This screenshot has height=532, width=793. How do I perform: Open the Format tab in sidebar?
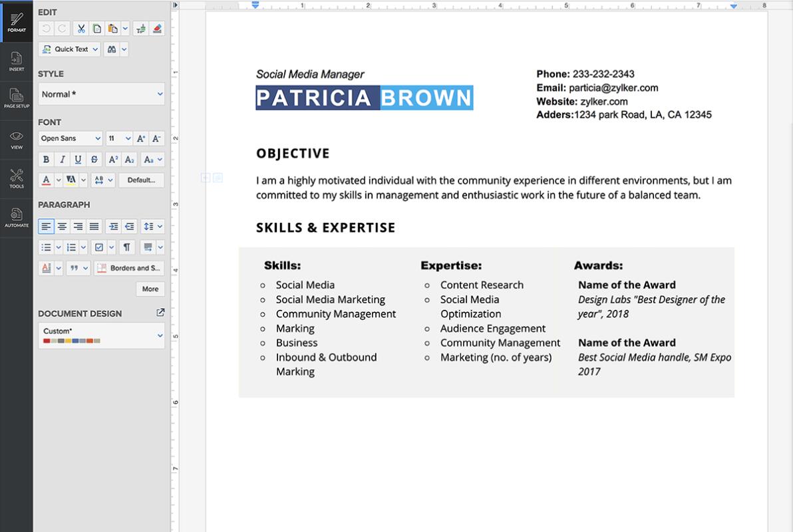pos(17,21)
